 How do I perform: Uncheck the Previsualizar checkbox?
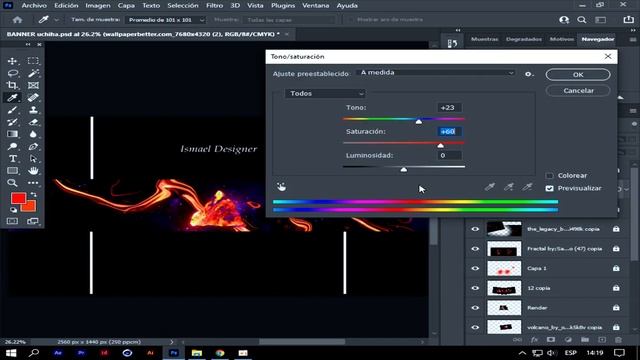click(x=549, y=188)
